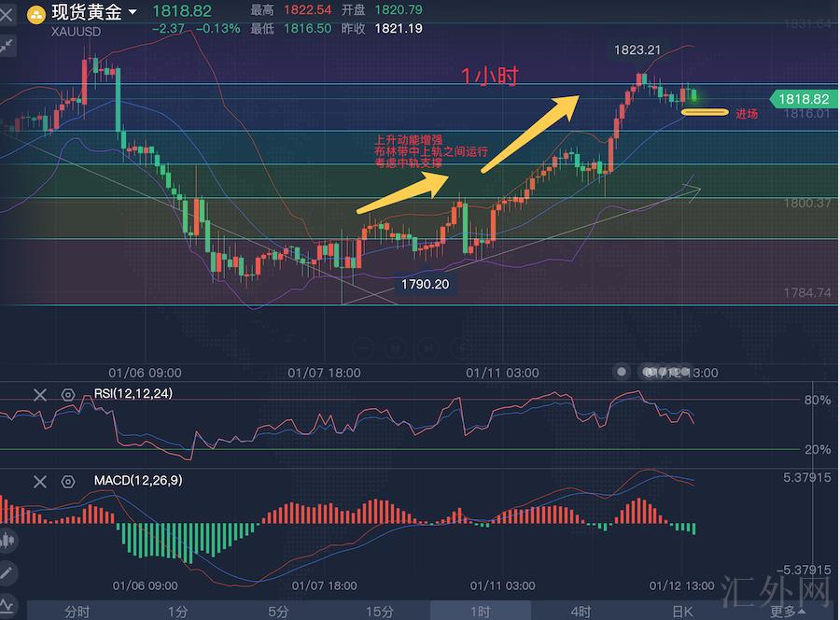Remove the RSI indicator panel
840x620 pixels.
pos(39,395)
